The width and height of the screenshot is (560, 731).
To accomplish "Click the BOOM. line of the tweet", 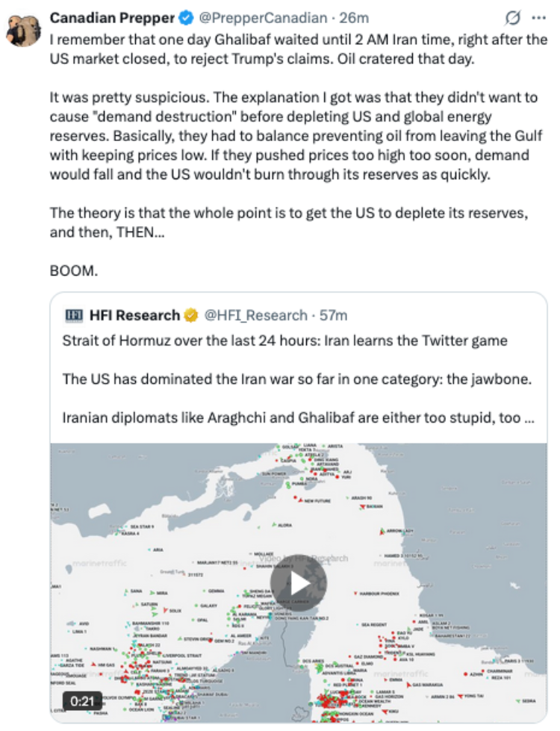I will point(74,271).
